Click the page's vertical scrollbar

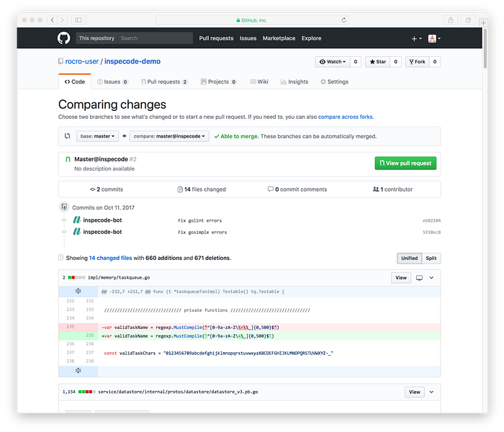(485, 48)
